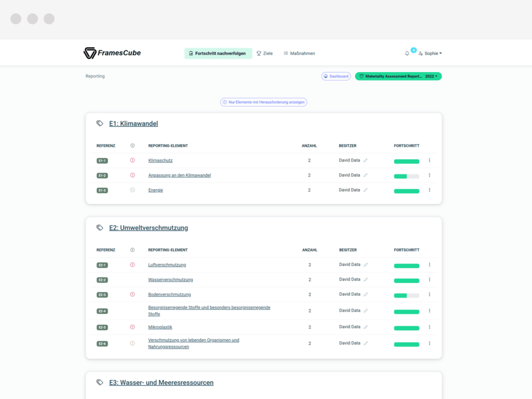
Task: Open the notifications bell icon
Action: click(407, 54)
